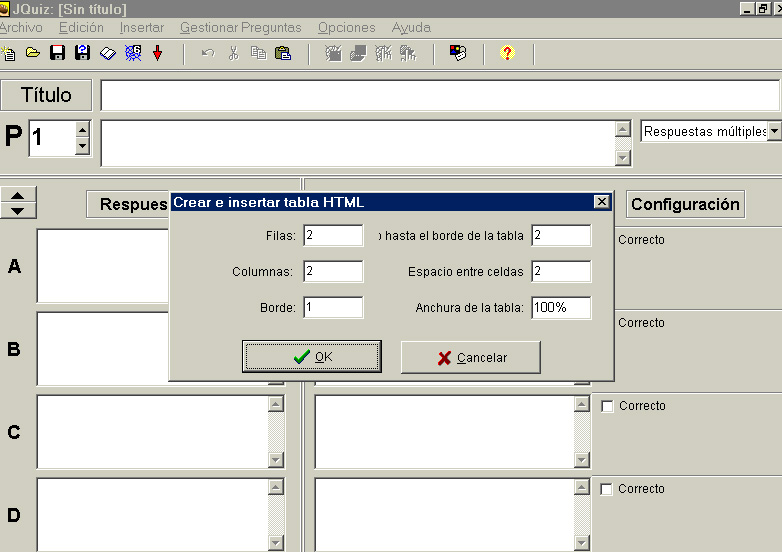This screenshot has height=552, width=782.
Task: Click the Anchura de la tabla field
Action: (560, 307)
